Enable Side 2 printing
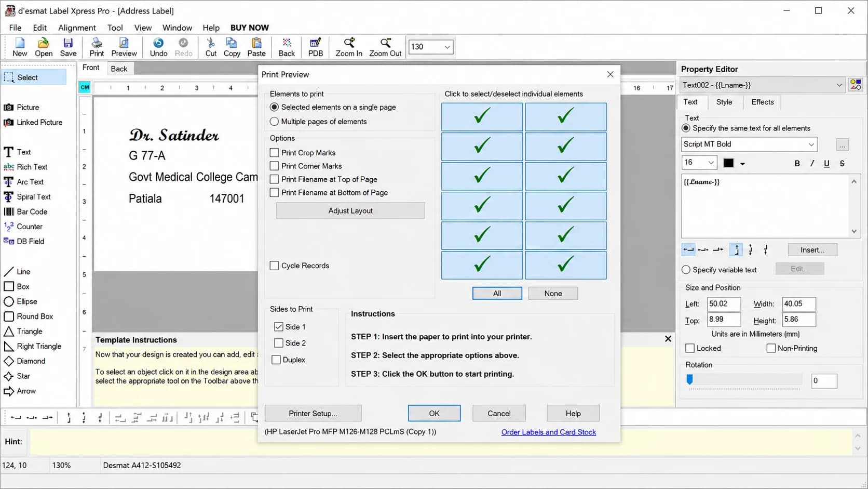This screenshot has height=489, width=868. pos(279,343)
